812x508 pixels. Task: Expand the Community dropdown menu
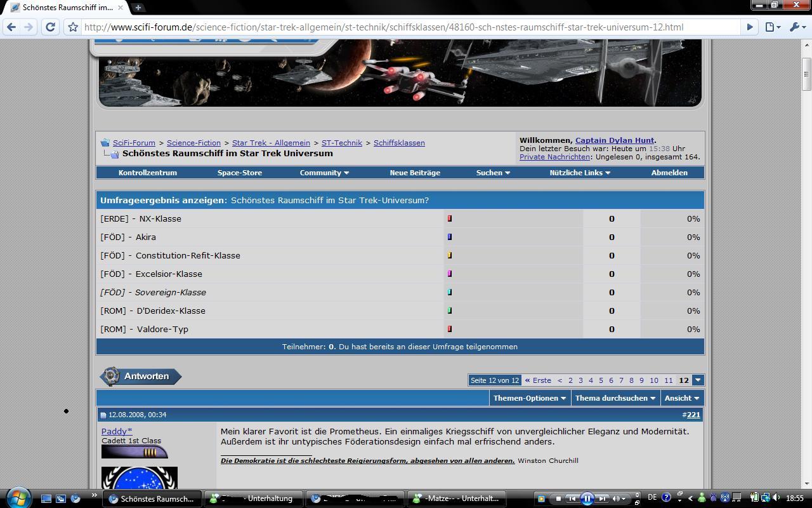click(x=324, y=173)
